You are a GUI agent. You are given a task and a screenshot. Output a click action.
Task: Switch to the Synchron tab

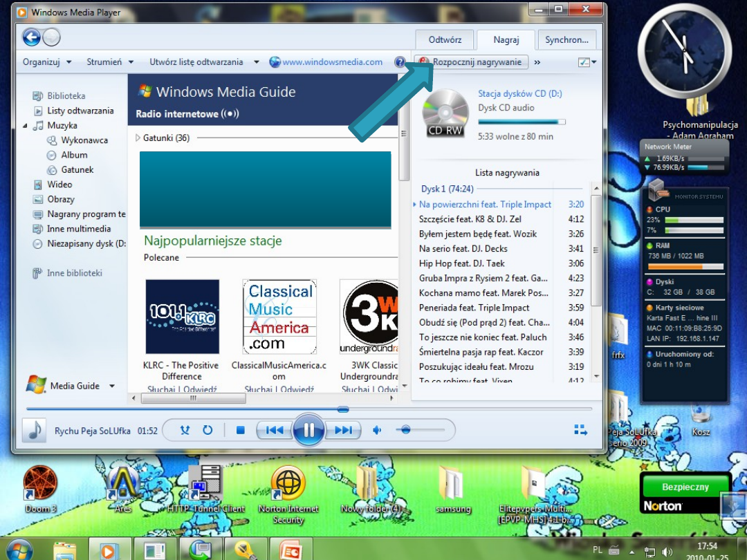(x=566, y=39)
